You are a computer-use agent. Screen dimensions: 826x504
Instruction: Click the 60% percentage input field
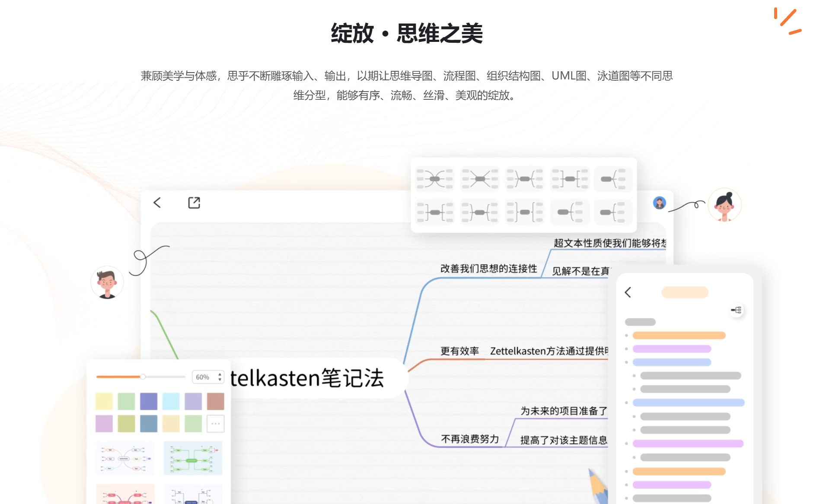coord(208,377)
